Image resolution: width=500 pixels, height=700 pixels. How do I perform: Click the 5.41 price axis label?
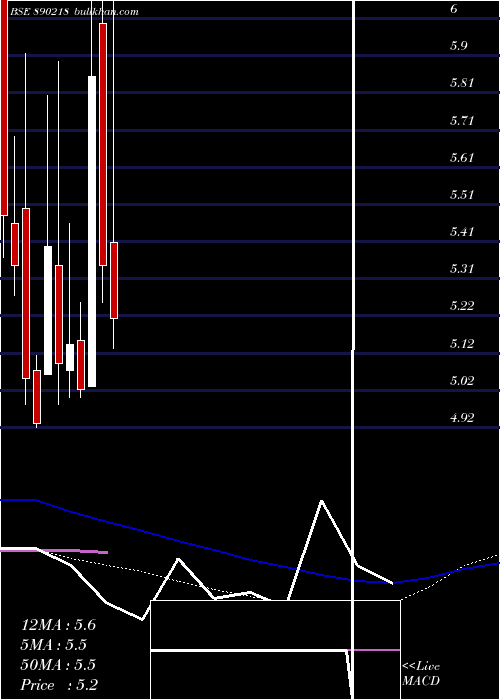pos(462,232)
